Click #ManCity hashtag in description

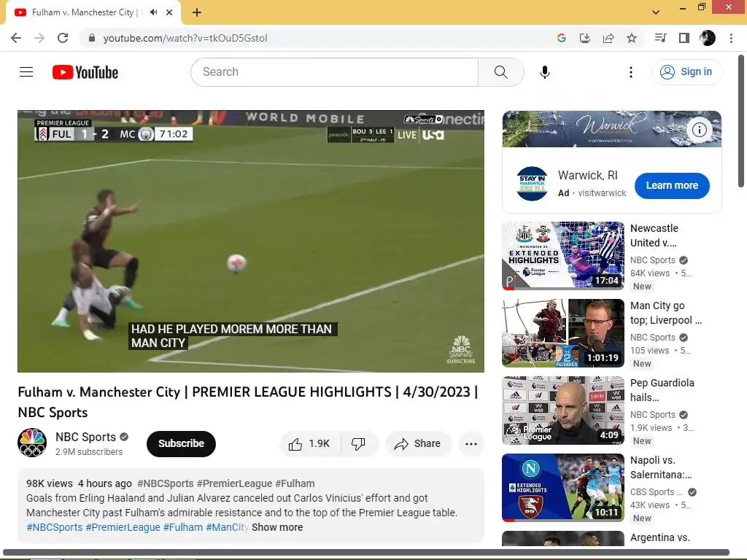[x=228, y=528]
